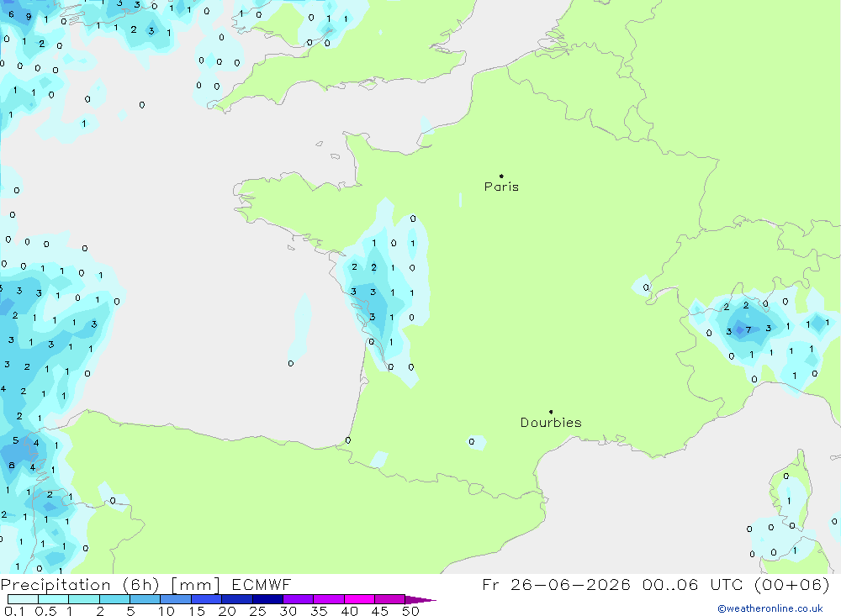Choose the 40–45 mm magenta legend segment
This screenshot has height=616, width=841.
(x=359, y=599)
